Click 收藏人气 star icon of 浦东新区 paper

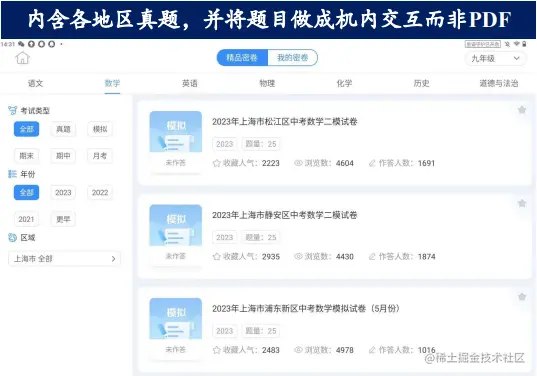[216, 350]
